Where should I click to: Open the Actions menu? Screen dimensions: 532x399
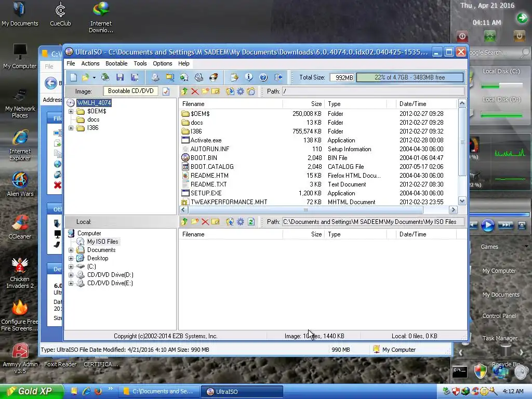coord(90,63)
